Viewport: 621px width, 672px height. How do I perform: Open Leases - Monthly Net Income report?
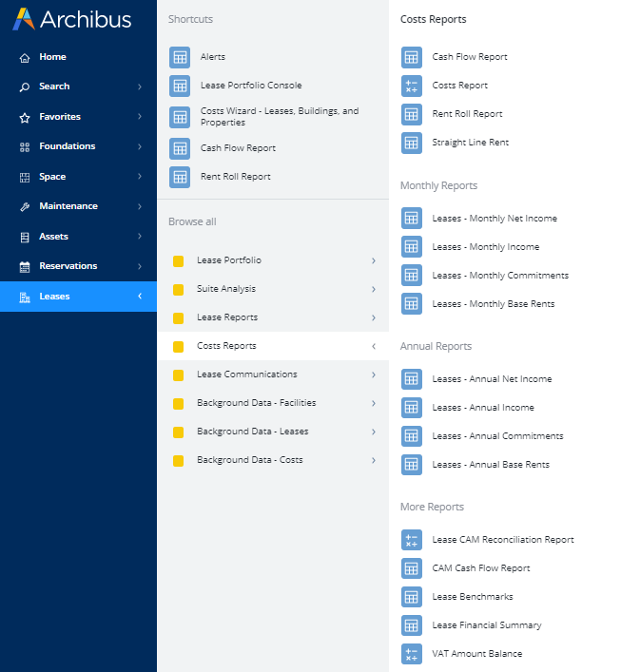pyautogui.click(x=494, y=219)
